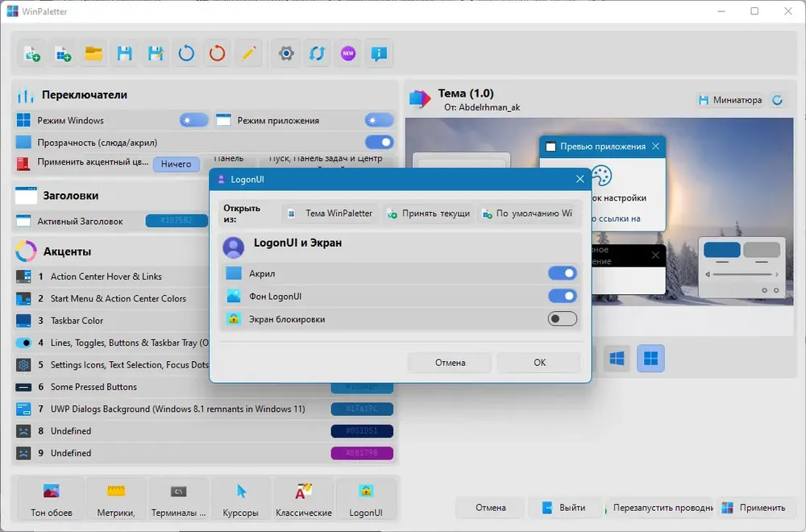Image resolution: width=806 pixels, height=532 pixels.
Task: Click the purple NEW badge icon
Action: [348, 53]
